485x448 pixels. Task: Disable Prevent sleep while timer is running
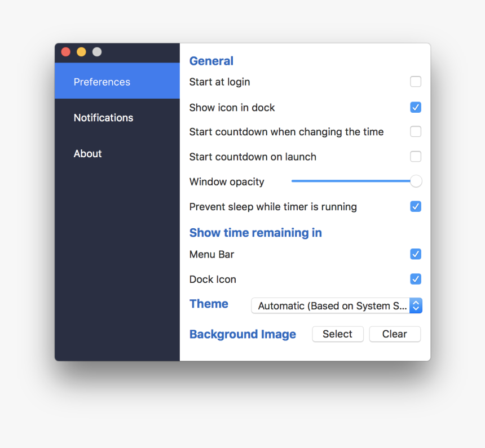pos(416,206)
